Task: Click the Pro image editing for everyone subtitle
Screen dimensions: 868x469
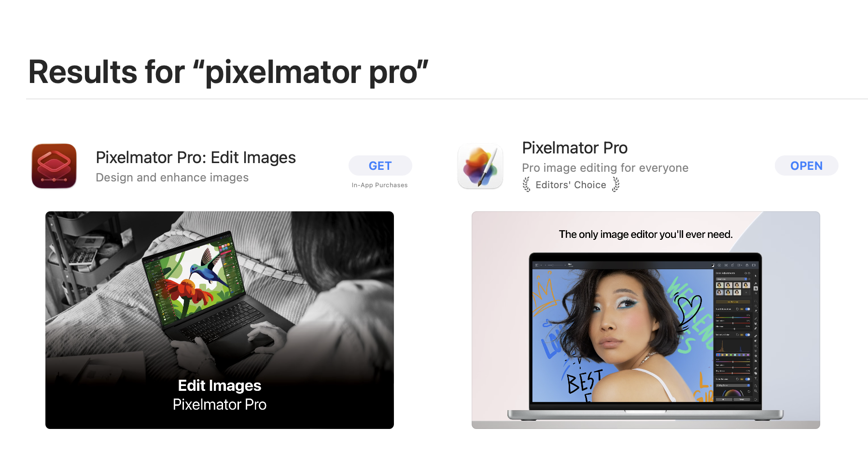Action: [x=605, y=167]
